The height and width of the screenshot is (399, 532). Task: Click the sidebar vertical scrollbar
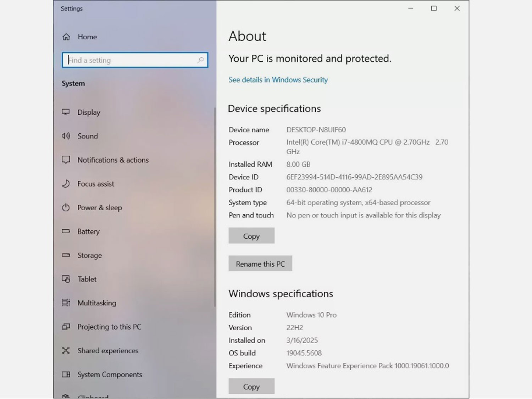[215, 207]
